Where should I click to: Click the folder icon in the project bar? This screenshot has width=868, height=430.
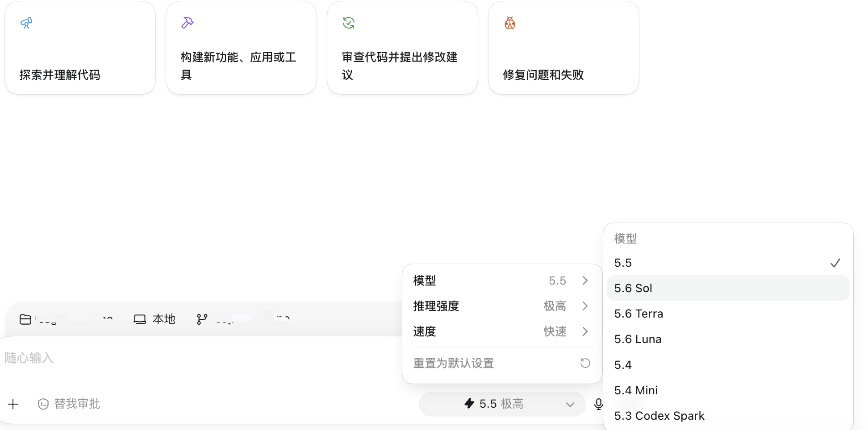(25, 319)
